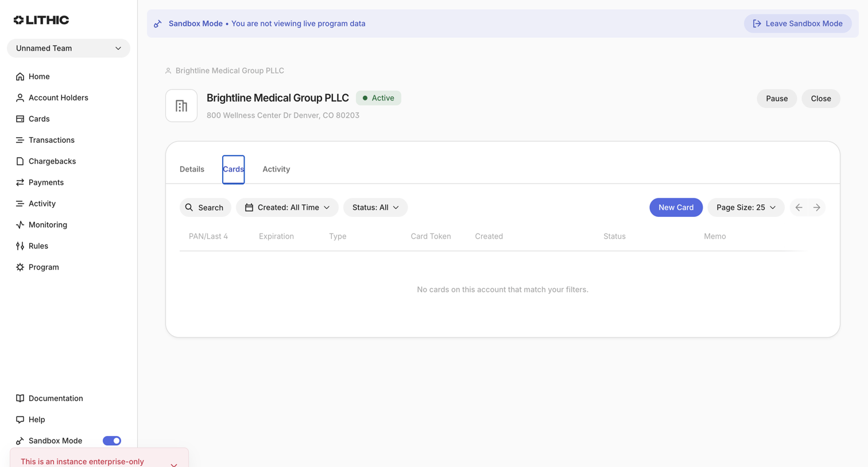
Task: Click the business building avatar icon
Action: pyautogui.click(x=181, y=106)
